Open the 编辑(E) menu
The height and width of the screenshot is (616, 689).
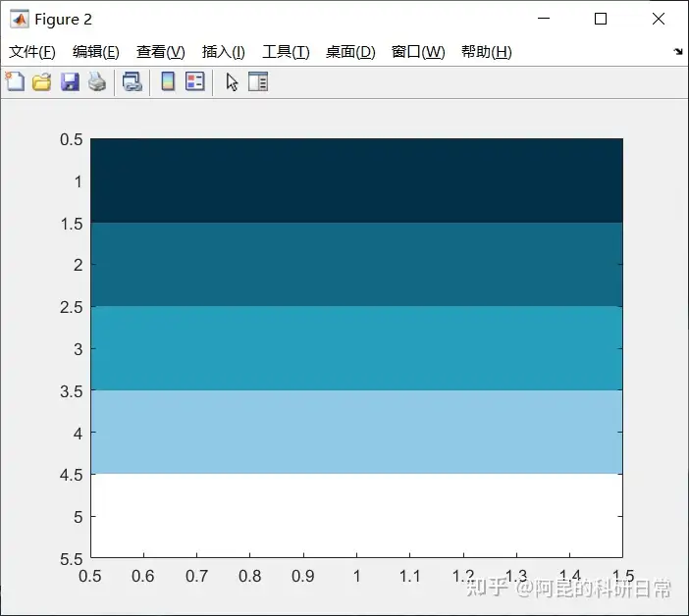tap(96, 52)
